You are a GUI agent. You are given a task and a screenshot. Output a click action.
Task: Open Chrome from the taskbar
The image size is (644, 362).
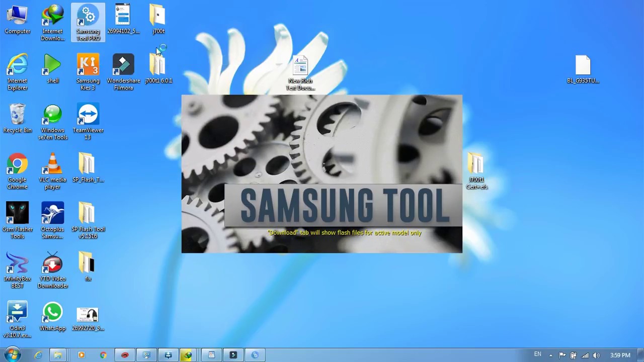click(103, 355)
